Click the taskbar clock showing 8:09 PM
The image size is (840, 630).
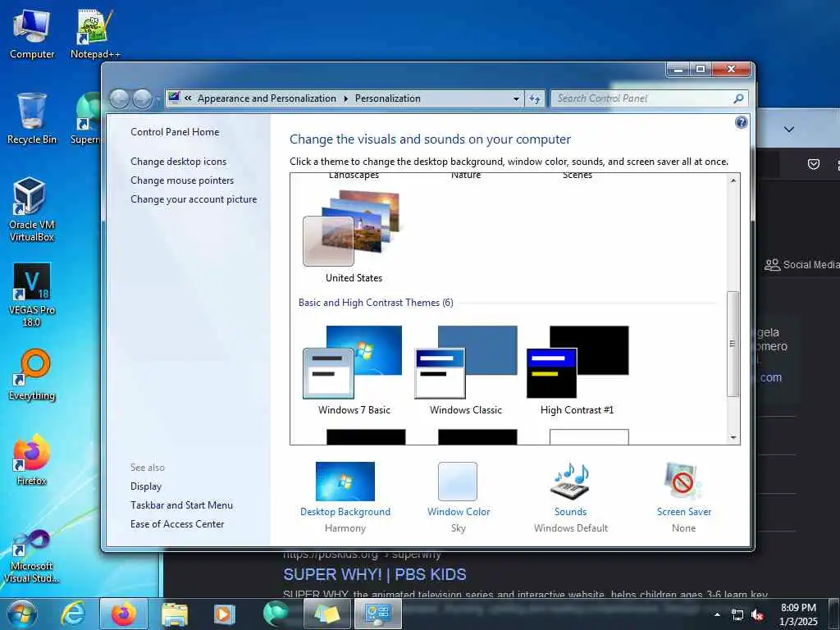pos(798,614)
